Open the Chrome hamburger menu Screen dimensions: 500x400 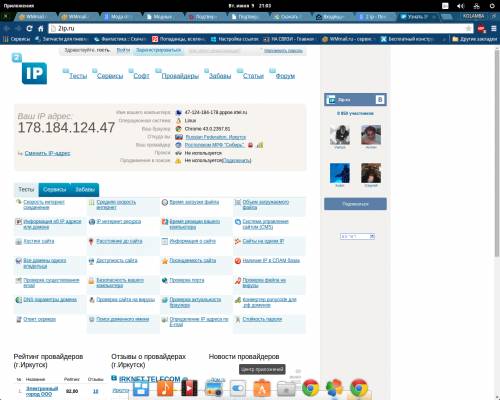point(494,29)
